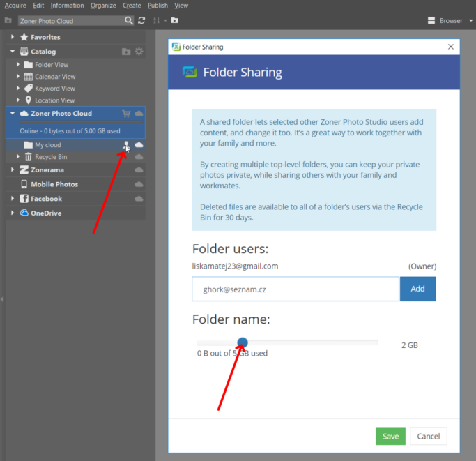Screen dimensions: 476x461
Task: Click the shopping cart icon for cloud storage
Action: point(126,114)
